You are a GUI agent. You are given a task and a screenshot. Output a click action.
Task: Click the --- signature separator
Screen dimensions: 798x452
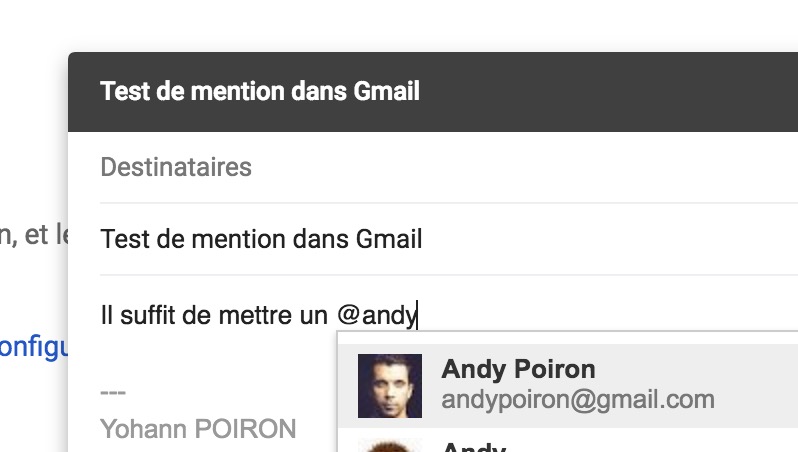click(113, 391)
